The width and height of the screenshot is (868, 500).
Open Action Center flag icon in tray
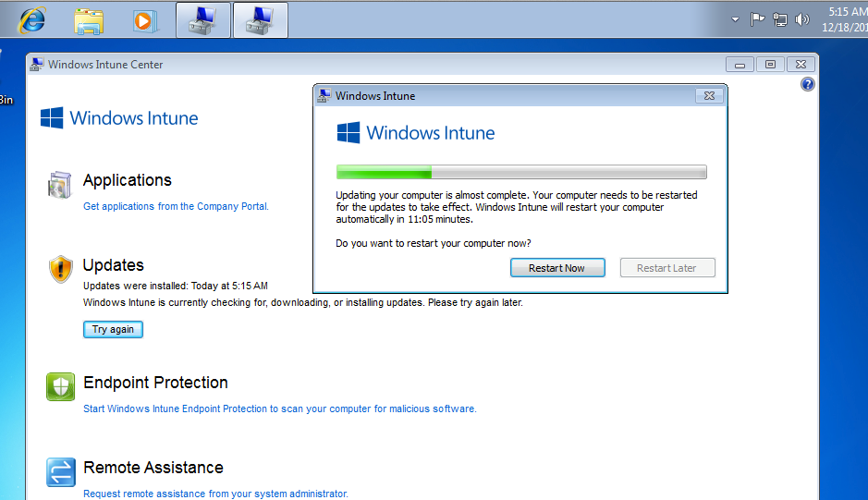[757, 20]
